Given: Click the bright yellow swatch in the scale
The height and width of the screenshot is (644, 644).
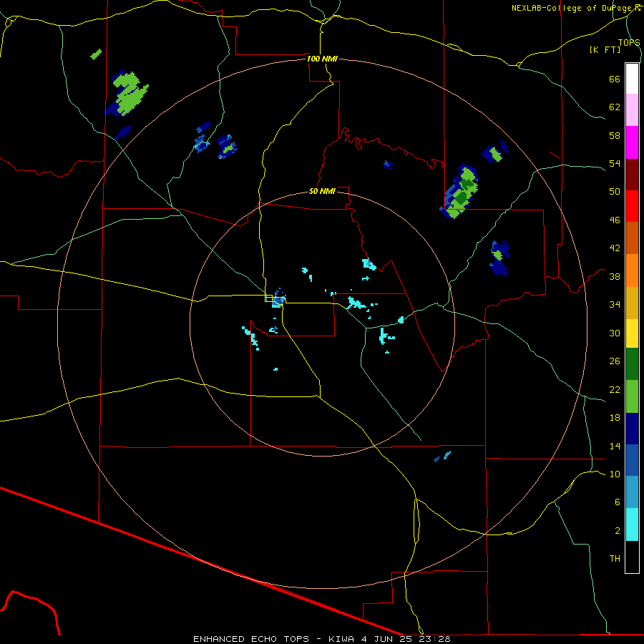Looking at the screenshot, I should pyautogui.click(x=632, y=333).
